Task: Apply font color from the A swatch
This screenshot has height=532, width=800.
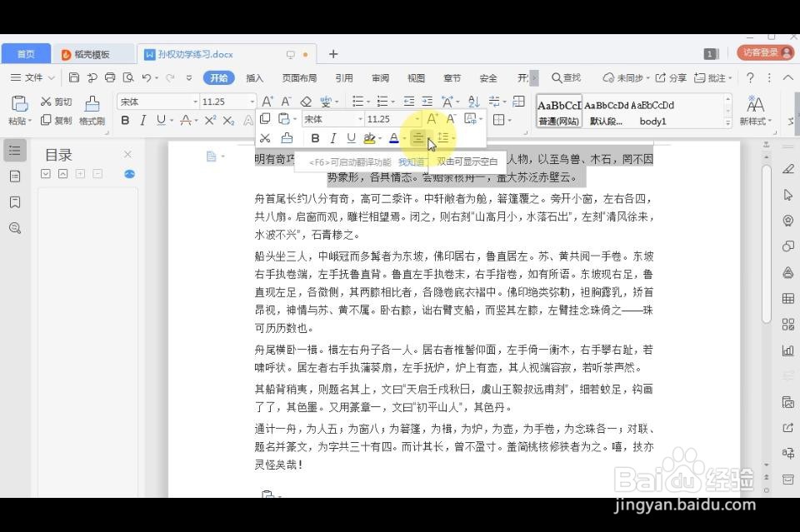Action: [x=394, y=137]
